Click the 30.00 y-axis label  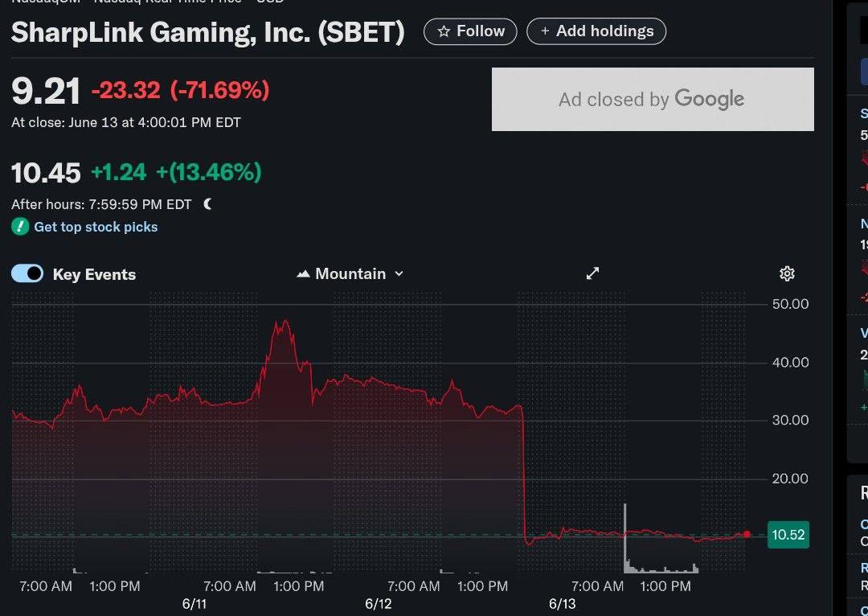pyautogui.click(x=790, y=421)
